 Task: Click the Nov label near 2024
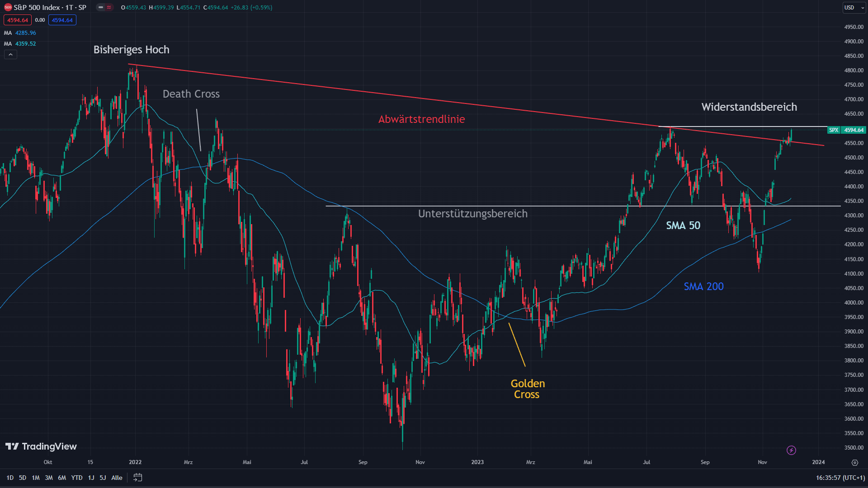762,462
